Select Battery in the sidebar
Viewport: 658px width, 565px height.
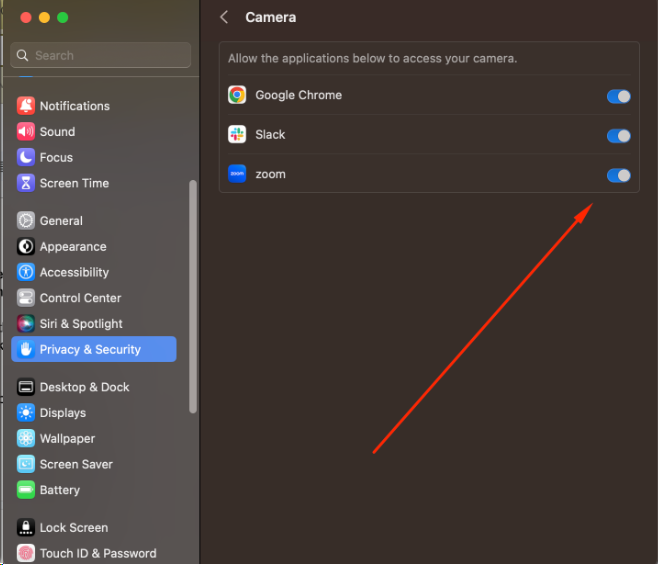pyautogui.click(x=94, y=490)
